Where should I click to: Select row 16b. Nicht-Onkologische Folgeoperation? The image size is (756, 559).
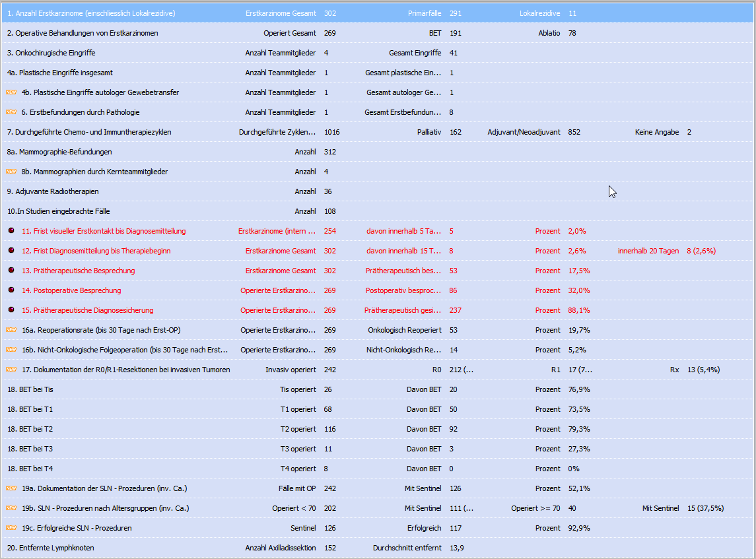[377, 349]
